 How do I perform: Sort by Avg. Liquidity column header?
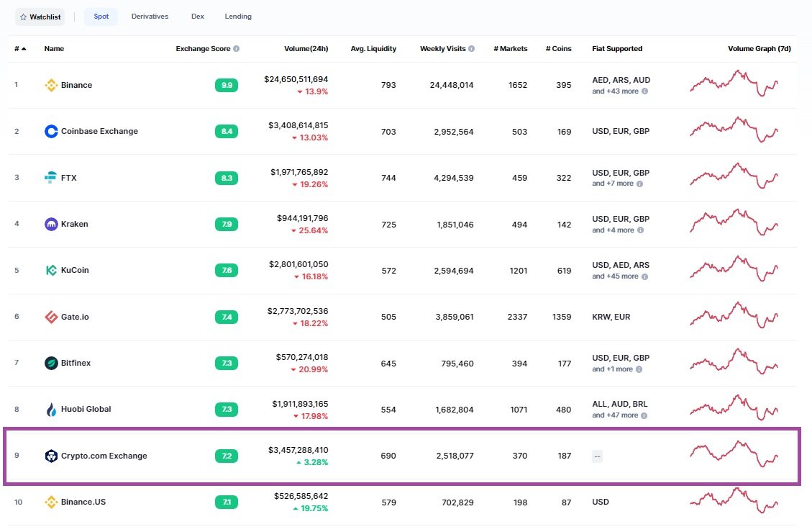373,49
